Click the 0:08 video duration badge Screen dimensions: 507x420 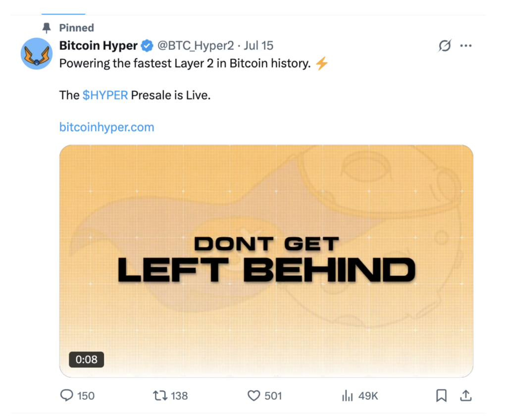point(86,359)
